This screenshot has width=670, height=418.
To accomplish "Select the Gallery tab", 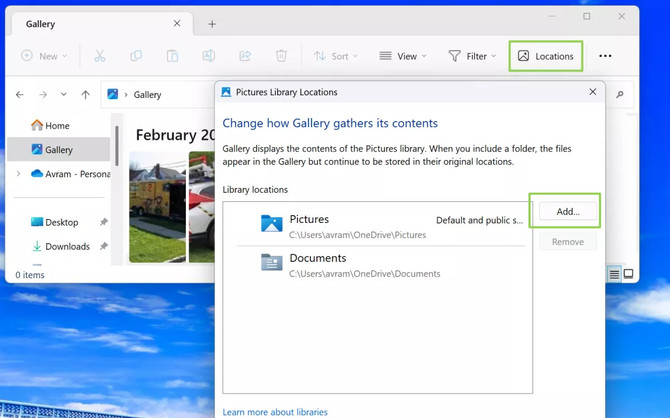I will 103,24.
